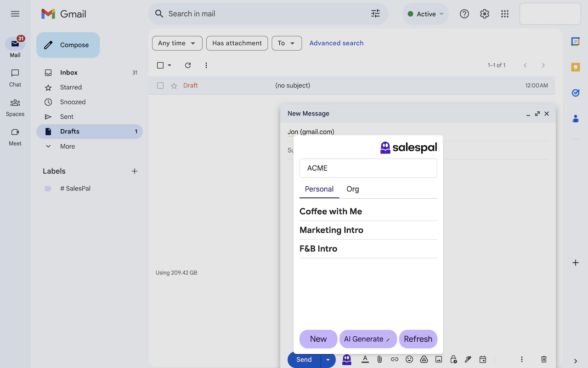588x368 pixels.
Task: Open the emoji picker in compose toolbar
Action: click(x=409, y=359)
